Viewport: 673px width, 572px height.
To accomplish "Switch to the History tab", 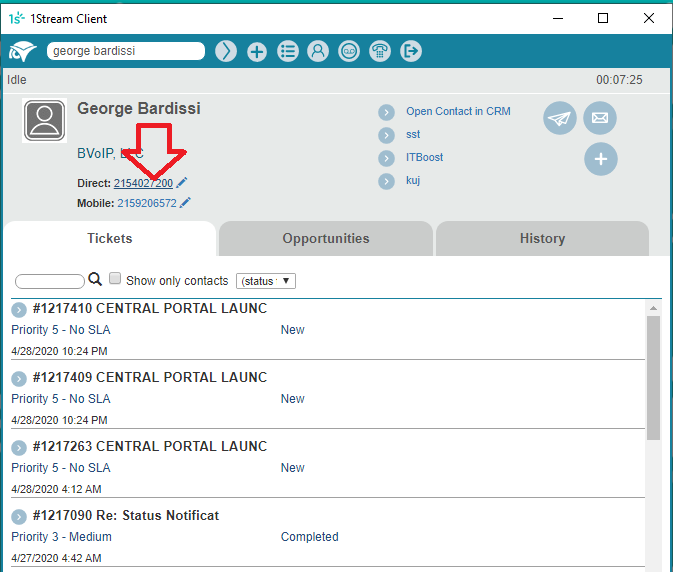I will 543,239.
